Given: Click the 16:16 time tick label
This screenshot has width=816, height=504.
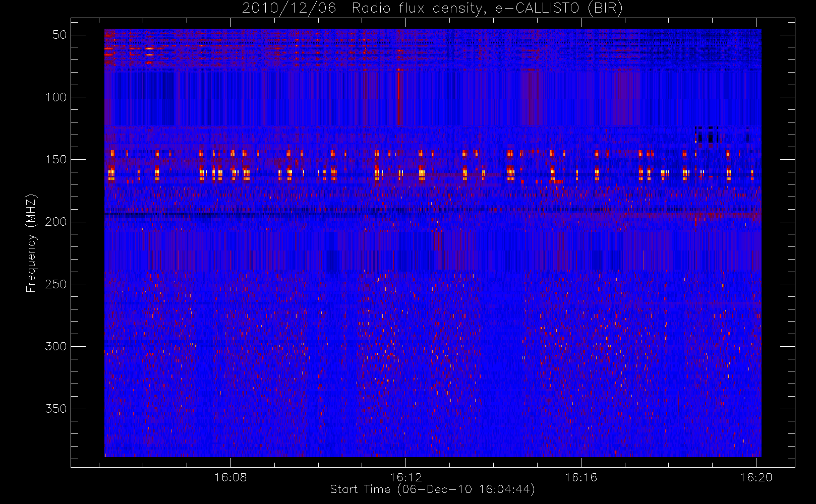Looking at the screenshot, I should pyautogui.click(x=581, y=477).
